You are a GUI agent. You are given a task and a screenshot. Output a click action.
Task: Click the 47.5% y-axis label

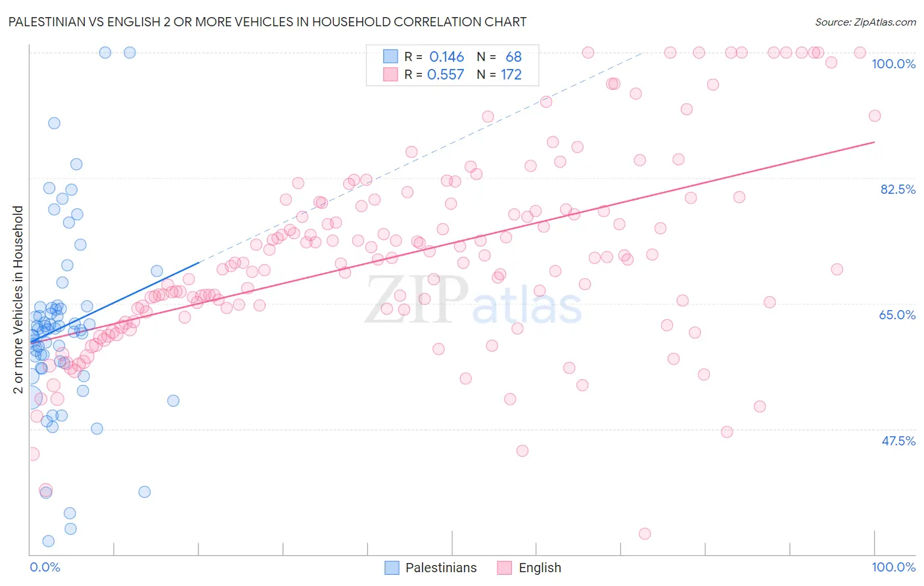pyautogui.click(x=898, y=441)
